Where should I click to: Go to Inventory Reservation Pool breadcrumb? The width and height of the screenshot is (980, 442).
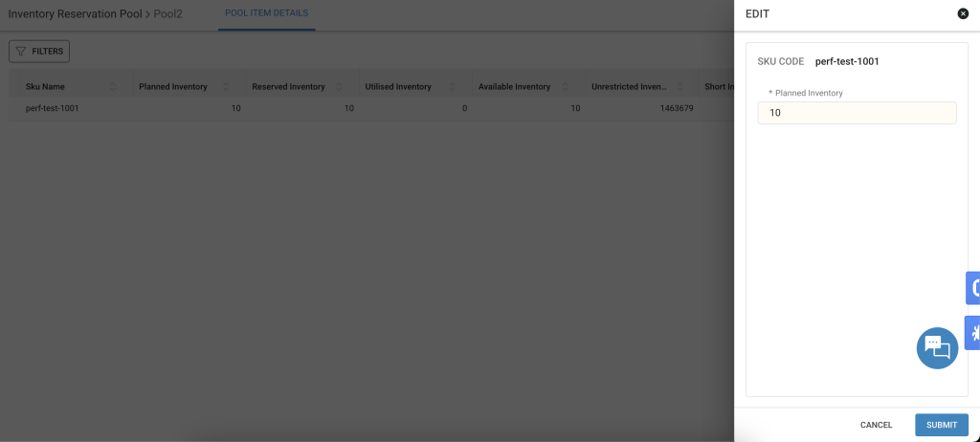click(75, 13)
